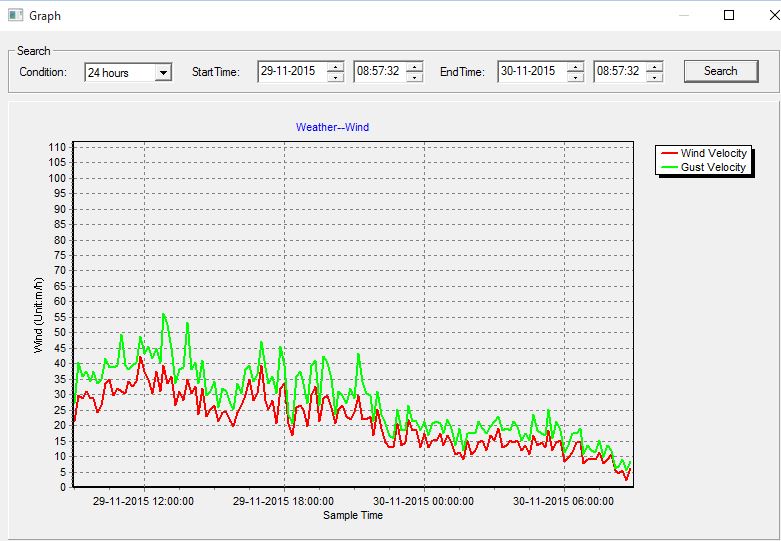This screenshot has width=781, height=541.
Task: Click the 30-11-2015 06:00:00 axis label
Action: pyautogui.click(x=563, y=501)
